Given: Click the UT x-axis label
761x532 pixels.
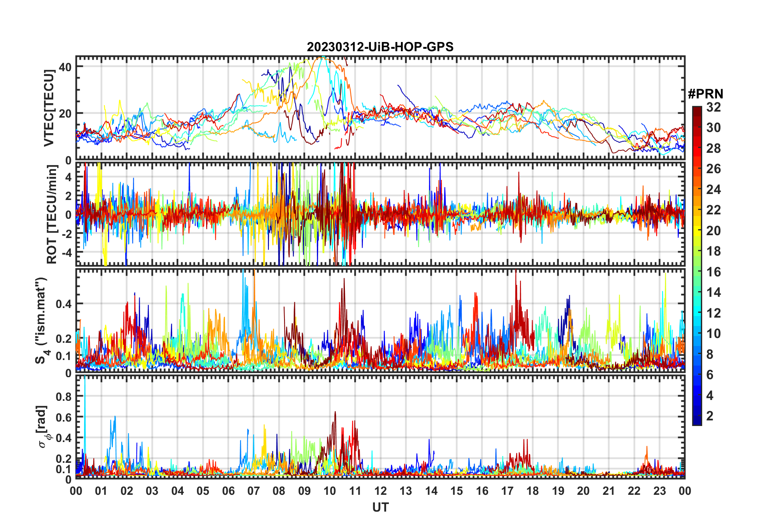Looking at the screenshot, I should pos(380,508).
